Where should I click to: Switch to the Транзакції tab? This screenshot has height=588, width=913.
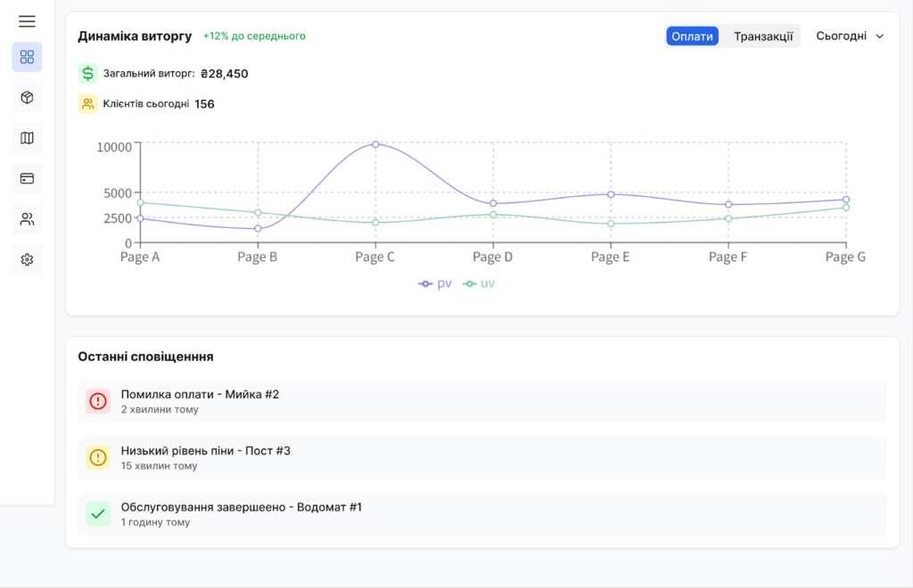(763, 36)
